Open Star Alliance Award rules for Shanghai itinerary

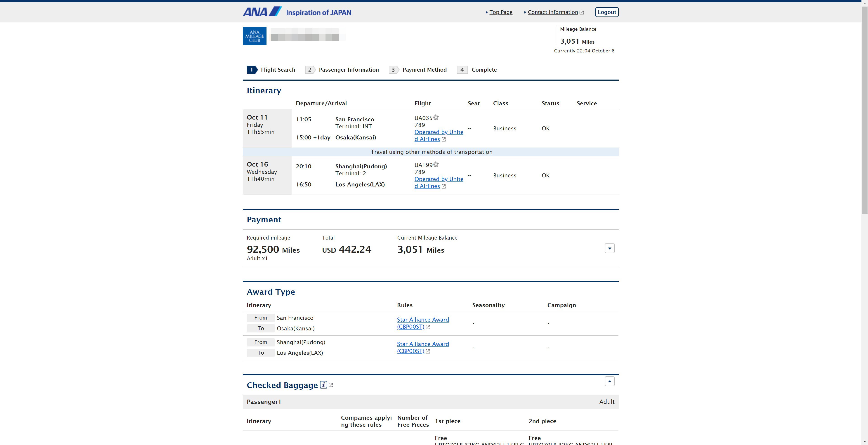click(423, 347)
